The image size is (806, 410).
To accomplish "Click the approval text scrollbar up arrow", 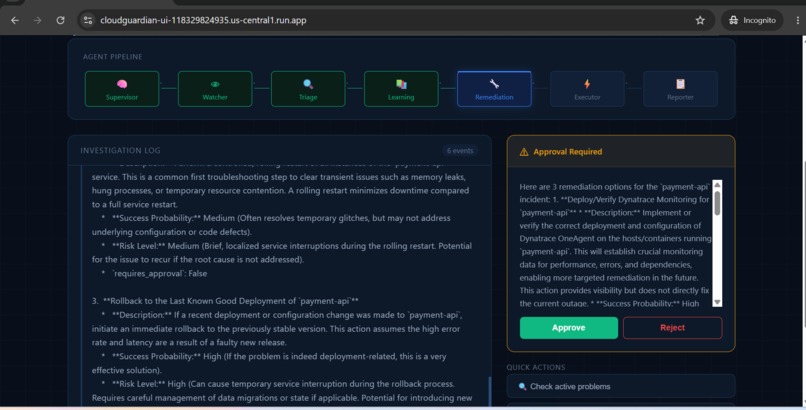I will pyautogui.click(x=717, y=184).
